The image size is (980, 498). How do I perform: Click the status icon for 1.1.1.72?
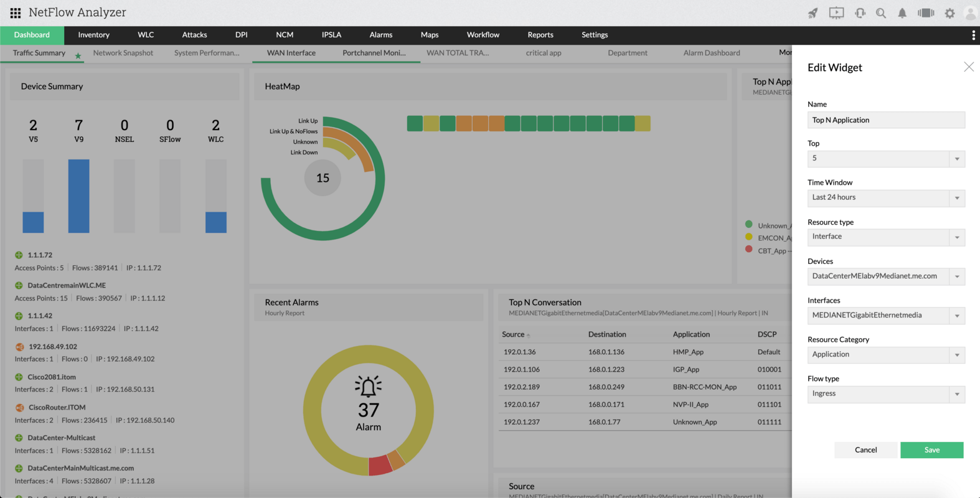pos(19,255)
